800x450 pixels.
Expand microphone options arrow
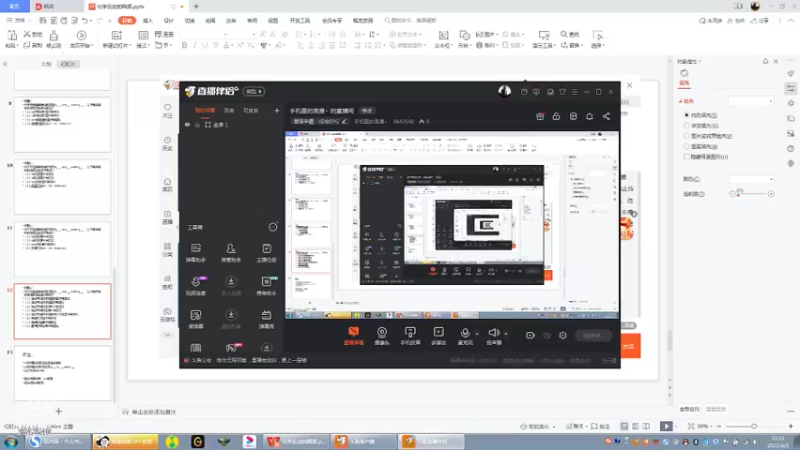(477, 334)
